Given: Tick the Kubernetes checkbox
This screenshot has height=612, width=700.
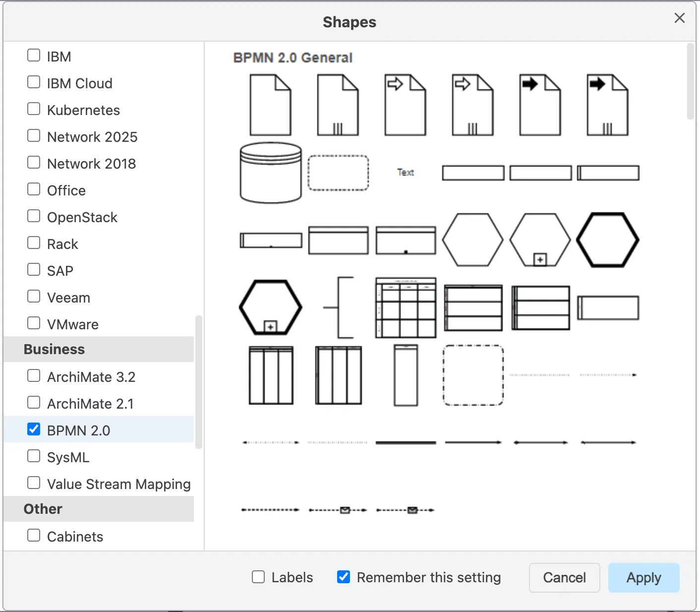Looking at the screenshot, I should pos(34,109).
